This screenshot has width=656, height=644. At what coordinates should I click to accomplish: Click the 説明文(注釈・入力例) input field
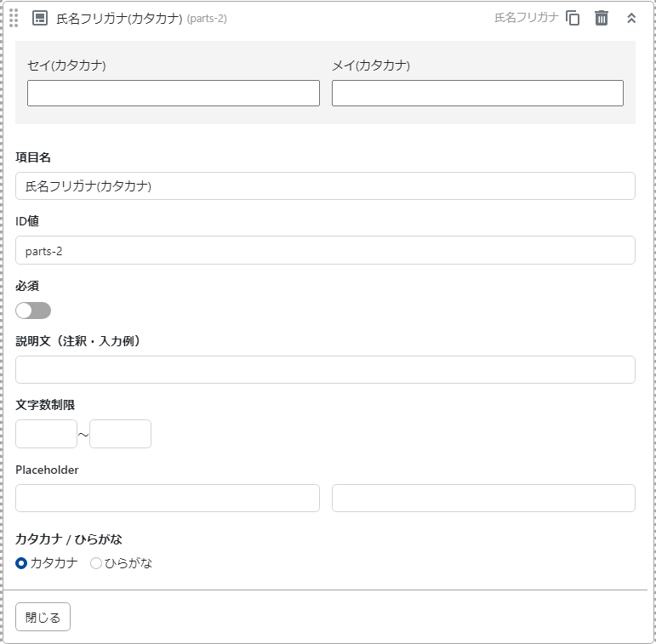(x=325, y=370)
